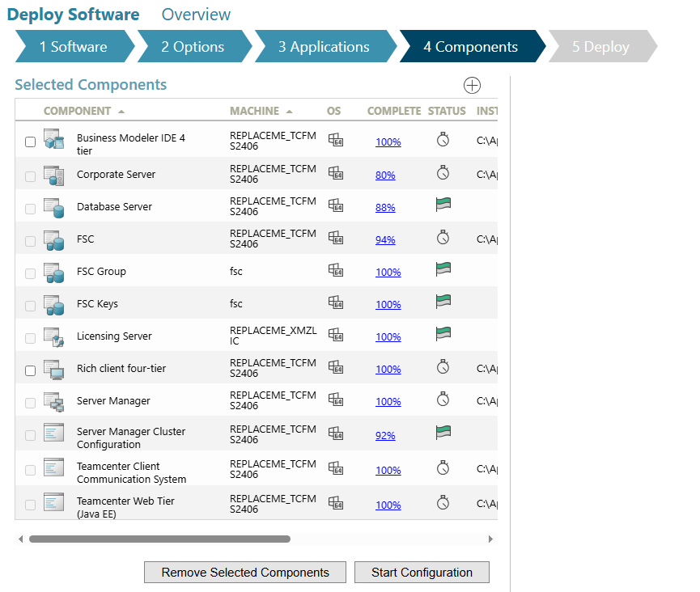Check the Database Server checkbox

tap(31, 209)
